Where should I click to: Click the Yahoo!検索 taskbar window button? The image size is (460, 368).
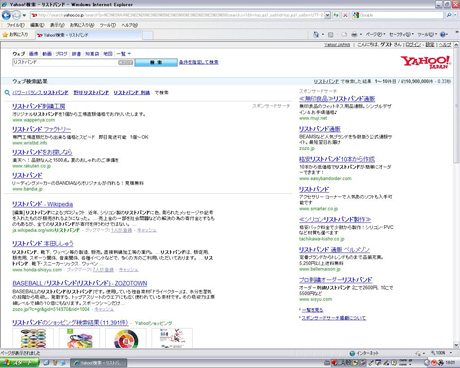99,363
